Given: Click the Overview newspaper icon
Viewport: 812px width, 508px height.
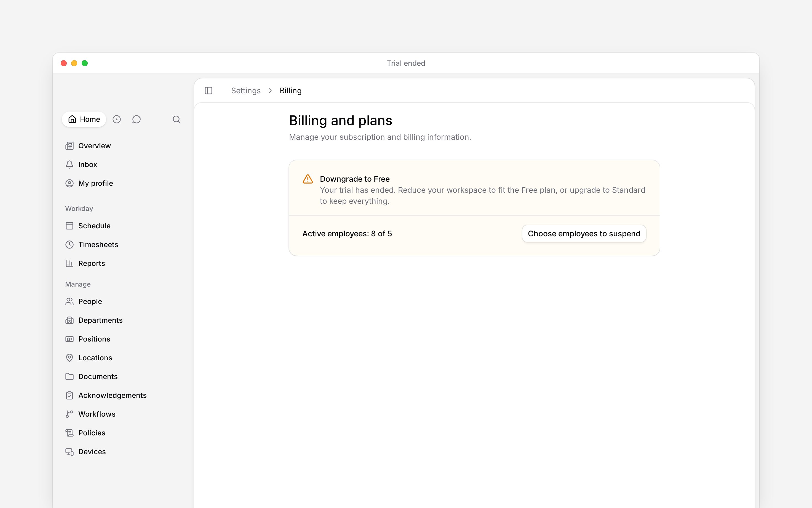Looking at the screenshot, I should coord(70,146).
